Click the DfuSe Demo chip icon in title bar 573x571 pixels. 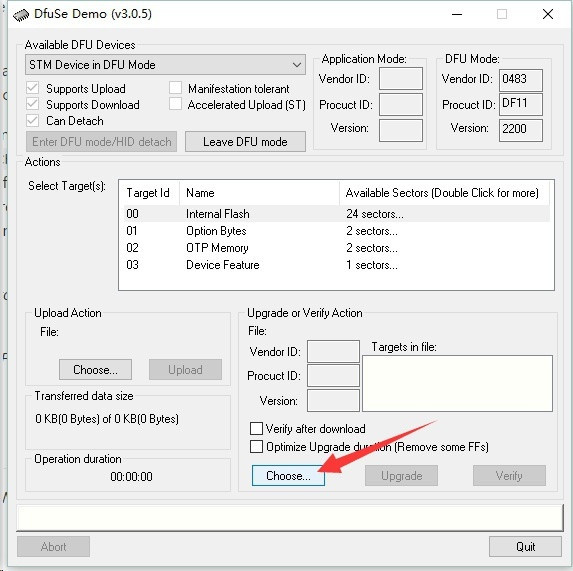click(x=21, y=15)
